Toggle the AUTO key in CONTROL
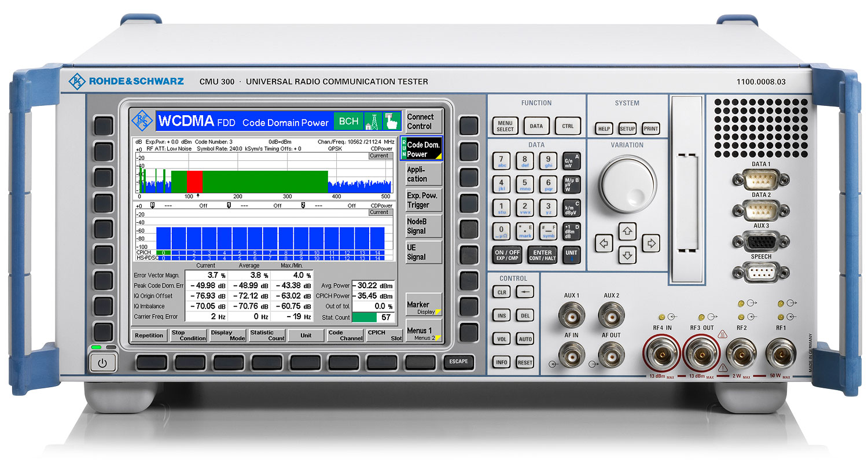Screen dimensions: 868x463 click(525, 339)
